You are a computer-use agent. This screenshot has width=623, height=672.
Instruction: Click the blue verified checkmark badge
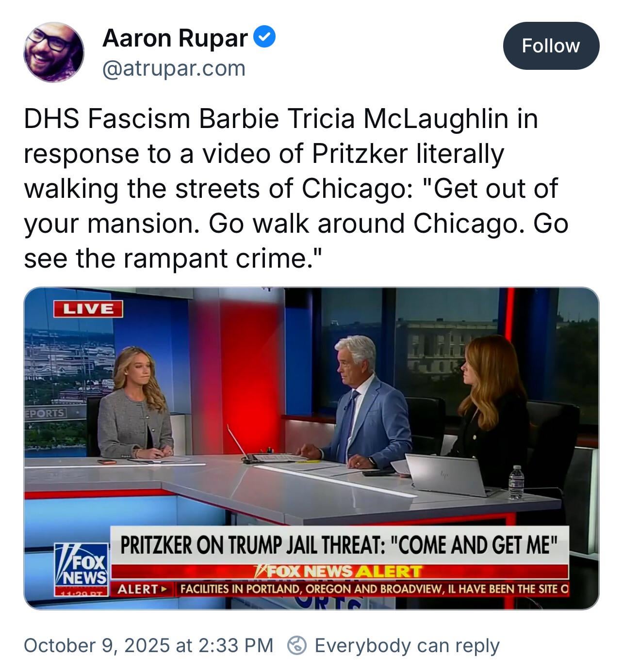[265, 37]
